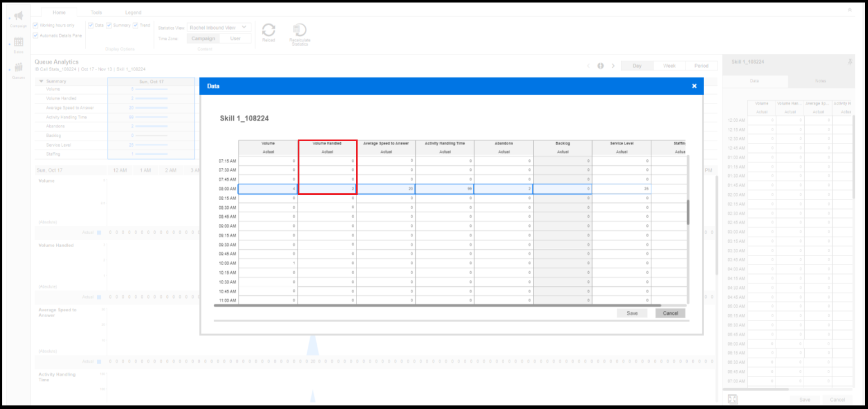Collapse the ribbon with the double chevron

point(850,10)
